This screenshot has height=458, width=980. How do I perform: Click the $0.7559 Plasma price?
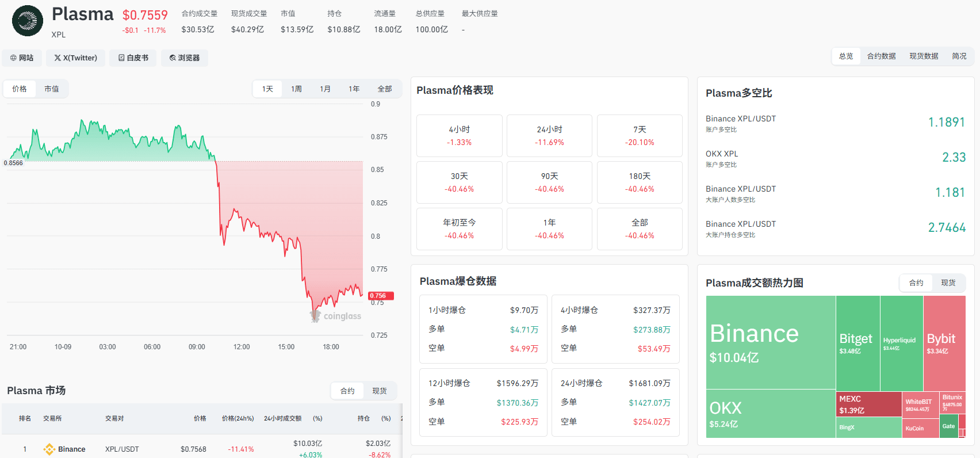coord(145,15)
